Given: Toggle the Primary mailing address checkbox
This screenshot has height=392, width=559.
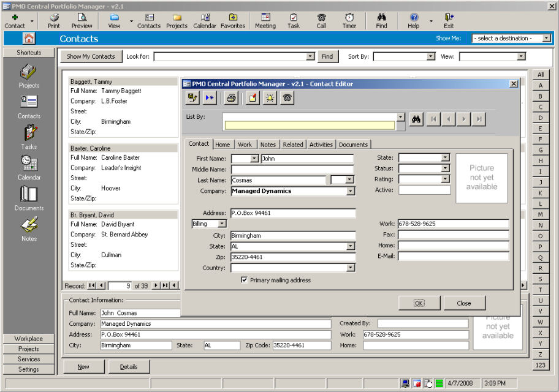Looking at the screenshot, I should pos(244,280).
